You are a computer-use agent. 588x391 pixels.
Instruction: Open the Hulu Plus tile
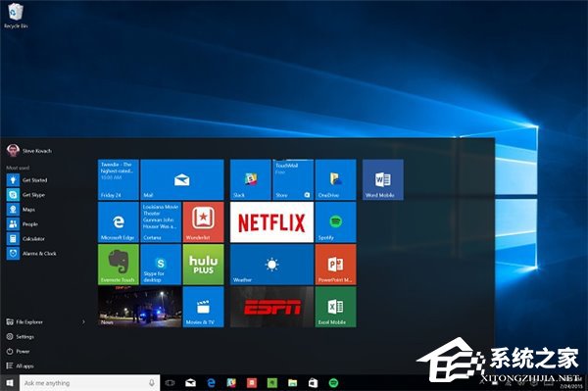[203, 265]
